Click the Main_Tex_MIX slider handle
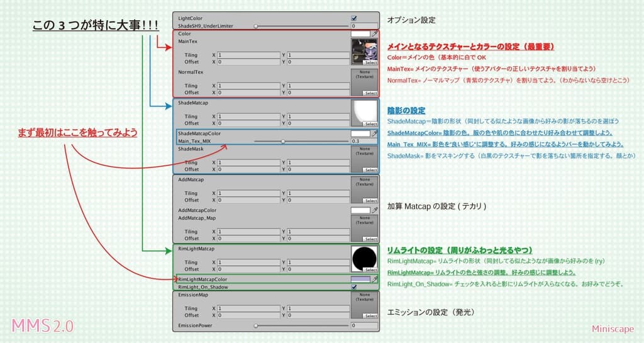This screenshot has height=343, width=644. (283, 142)
